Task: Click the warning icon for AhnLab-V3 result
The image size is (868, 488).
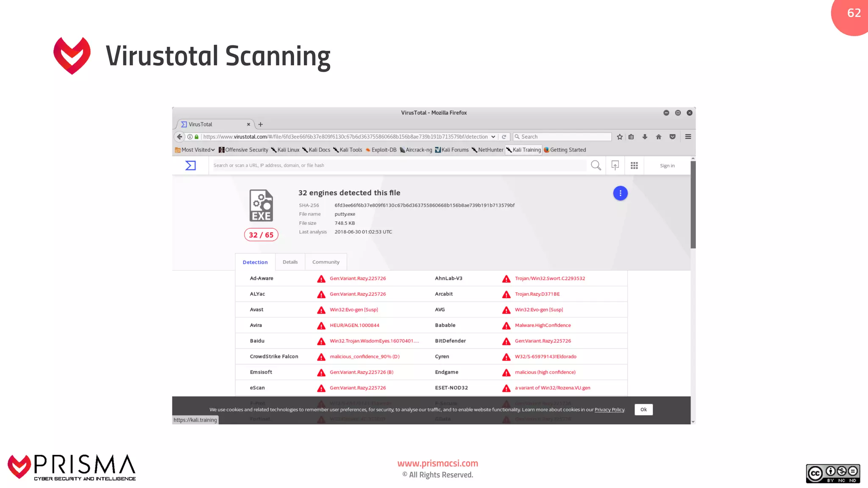Action: coord(506,279)
